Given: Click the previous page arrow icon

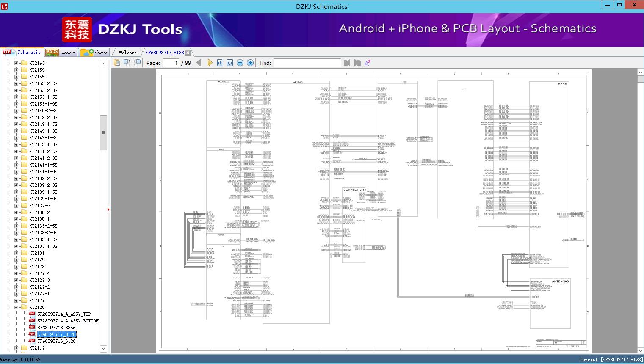Looking at the screenshot, I should click(x=199, y=63).
